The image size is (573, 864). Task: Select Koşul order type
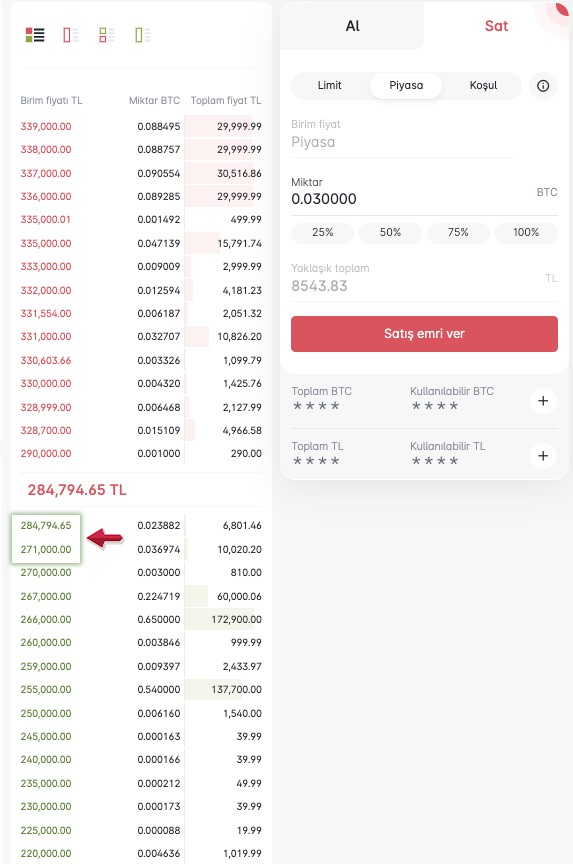click(x=483, y=85)
